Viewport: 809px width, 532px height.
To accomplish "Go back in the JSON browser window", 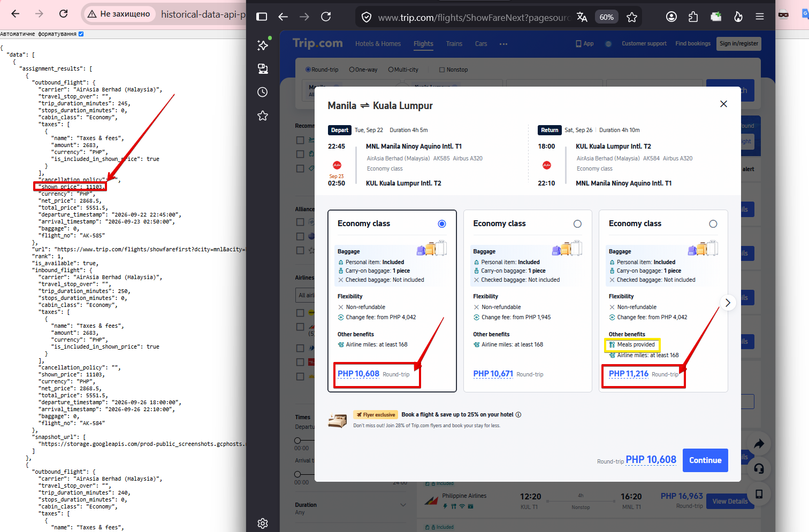I will point(16,14).
